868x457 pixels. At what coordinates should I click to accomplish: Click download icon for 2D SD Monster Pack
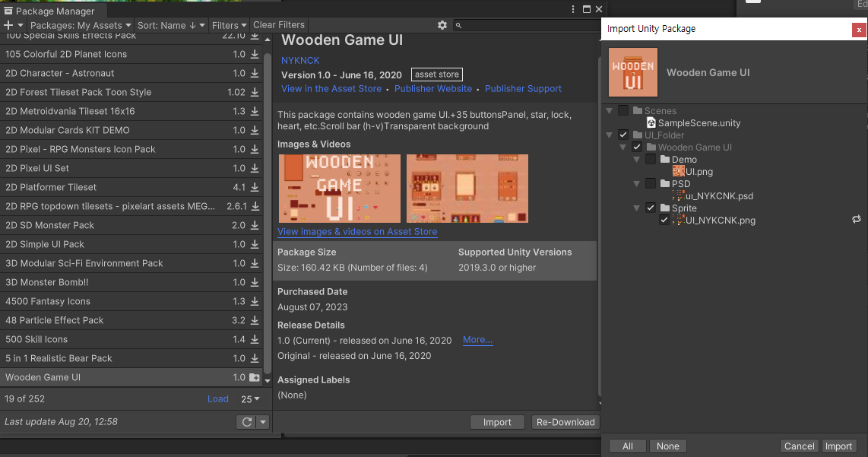click(255, 225)
